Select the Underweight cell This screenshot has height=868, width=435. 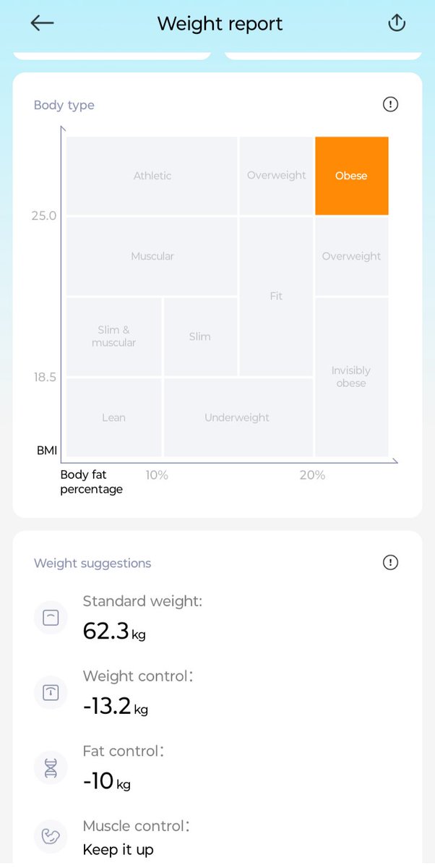point(238,417)
